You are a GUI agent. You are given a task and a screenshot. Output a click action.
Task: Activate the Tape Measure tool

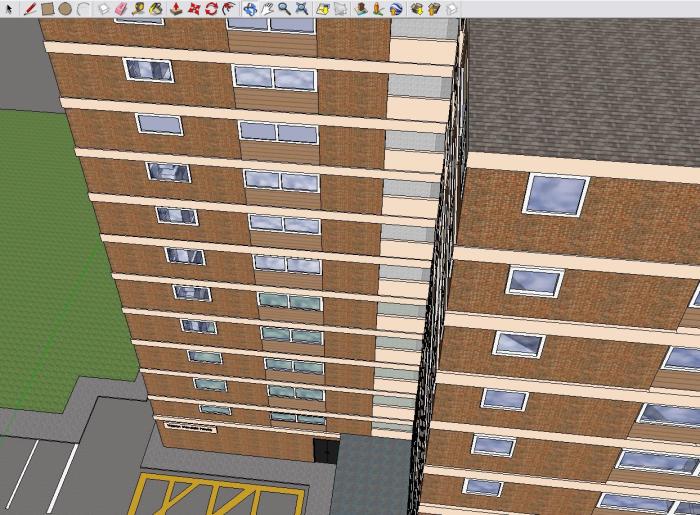coord(138,8)
